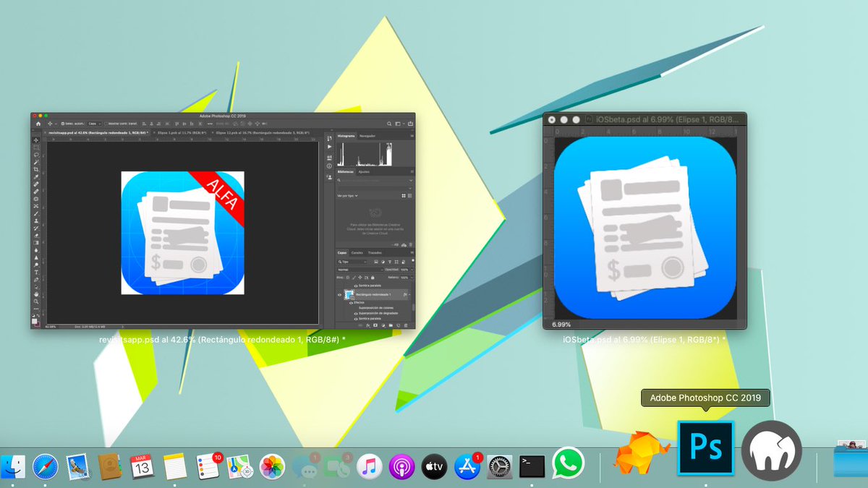The width and height of the screenshot is (868, 488).
Task: Select the Brush tool
Action: click(36, 213)
